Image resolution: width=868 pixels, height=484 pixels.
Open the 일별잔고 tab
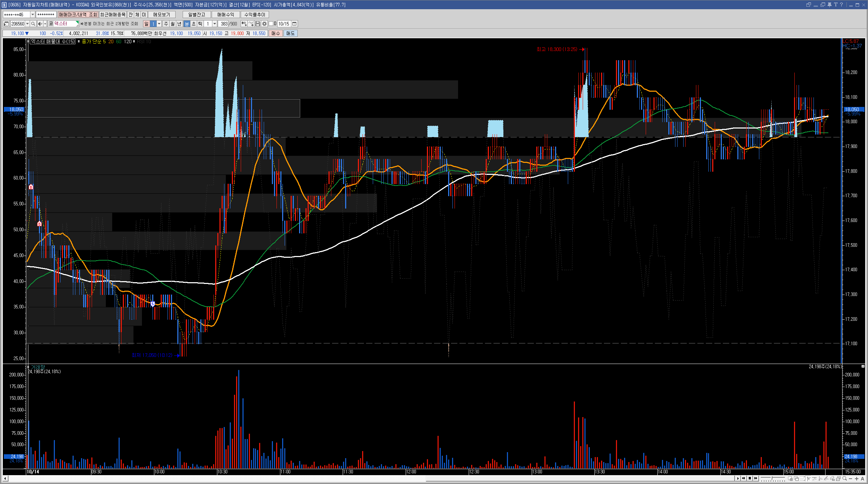[x=196, y=15]
